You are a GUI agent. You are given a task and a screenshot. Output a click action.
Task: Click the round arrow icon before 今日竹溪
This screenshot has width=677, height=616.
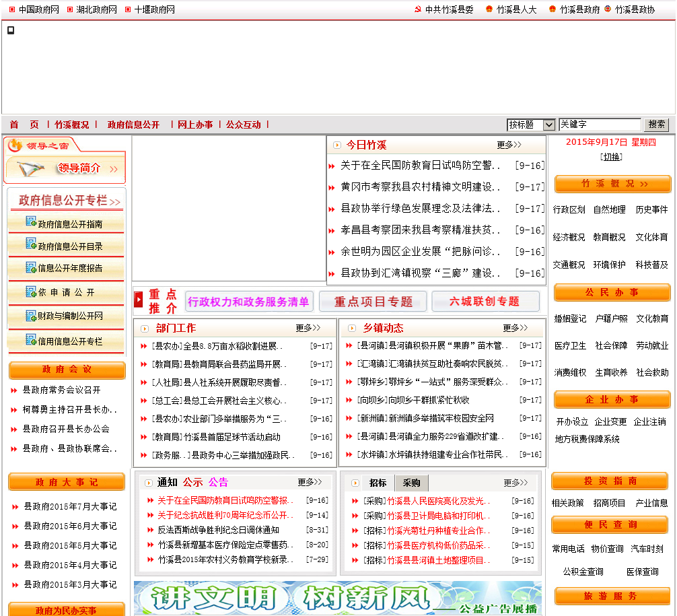pos(337,145)
